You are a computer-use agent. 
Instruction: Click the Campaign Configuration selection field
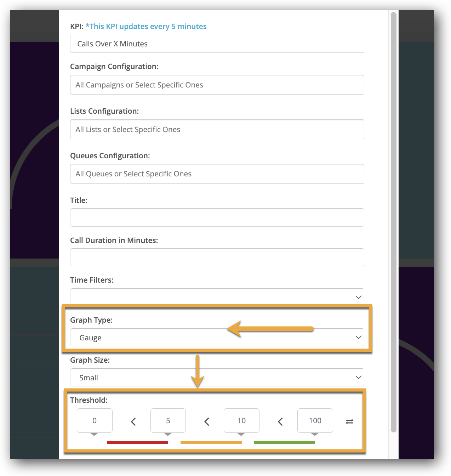point(217,85)
